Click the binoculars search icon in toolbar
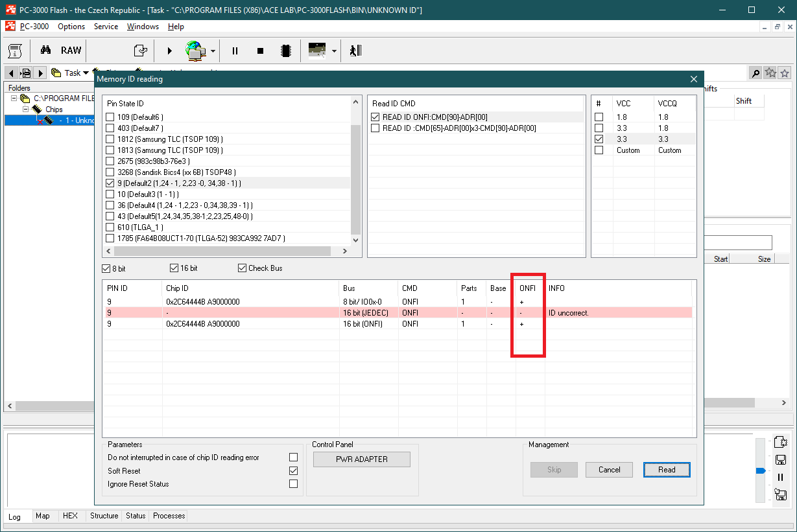The height and width of the screenshot is (532, 797). [45, 51]
